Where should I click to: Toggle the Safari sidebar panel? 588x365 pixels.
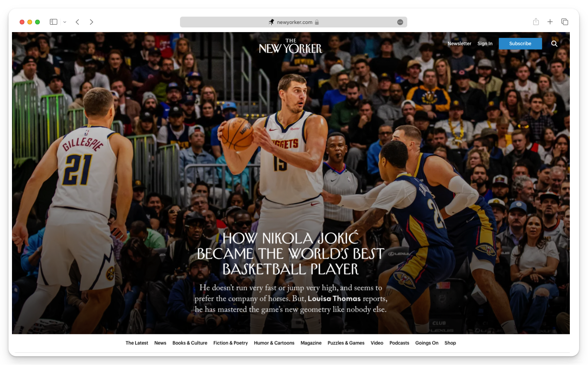click(54, 22)
